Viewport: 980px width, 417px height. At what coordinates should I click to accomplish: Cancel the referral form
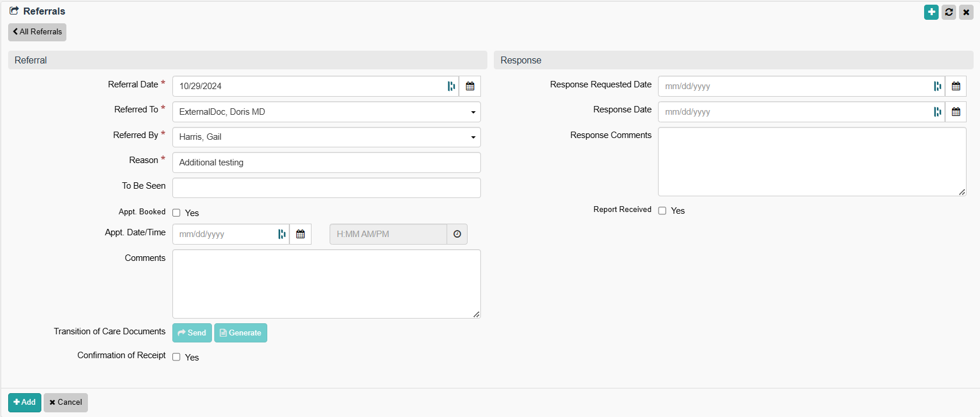[x=66, y=402]
